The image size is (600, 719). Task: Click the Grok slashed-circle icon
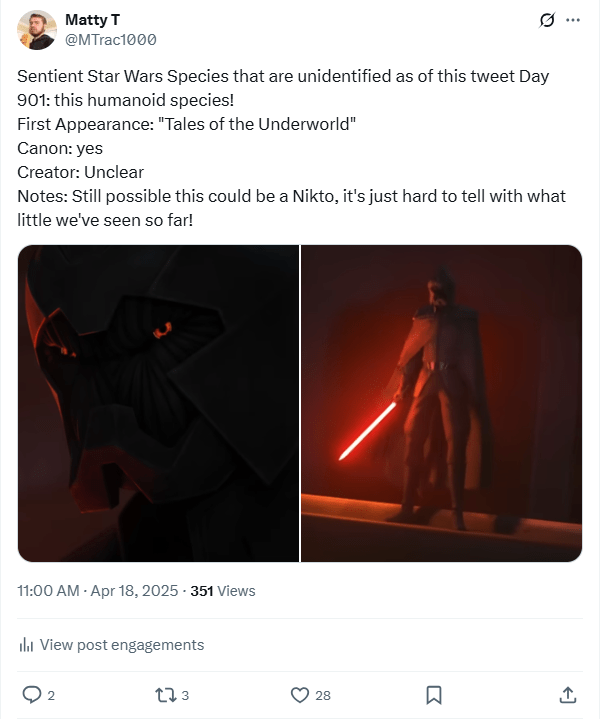tap(547, 20)
